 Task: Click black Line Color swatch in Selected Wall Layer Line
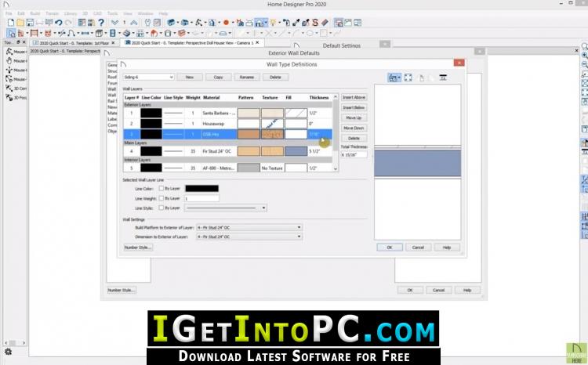pyautogui.click(x=201, y=189)
